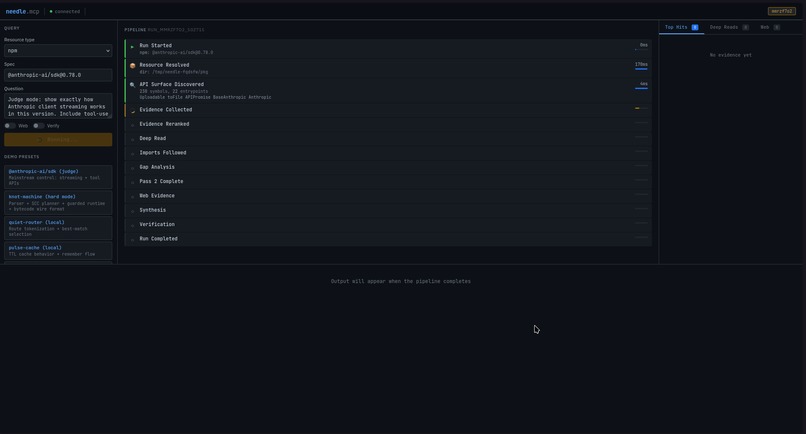Open the Web evidence tab
The image size is (806, 434).
click(770, 27)
